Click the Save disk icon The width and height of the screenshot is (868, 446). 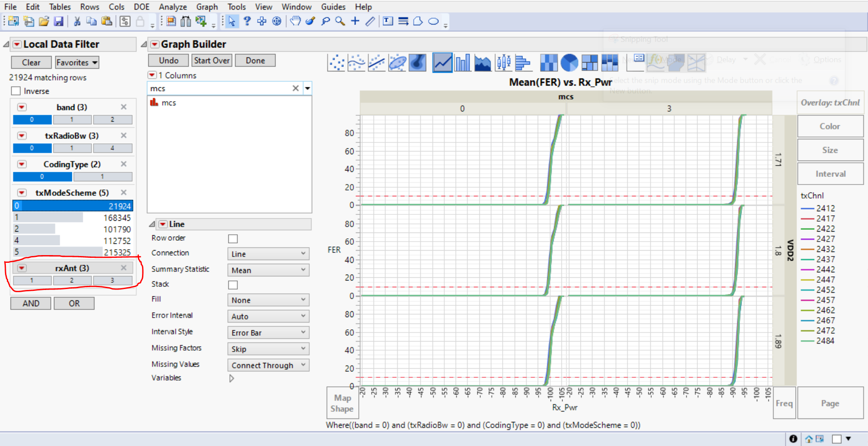coord(58,21)
